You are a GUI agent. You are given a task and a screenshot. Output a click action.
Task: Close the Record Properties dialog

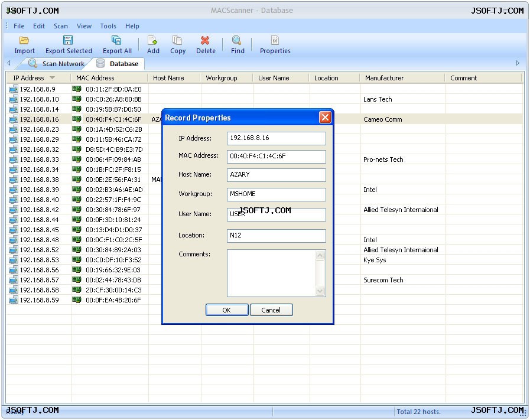[325, 117]
